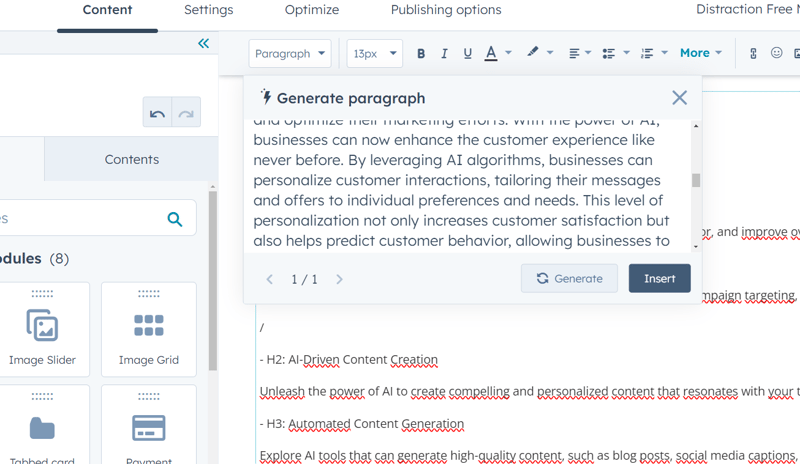Regenerate the paragraph with Generate

coord(569,279)
